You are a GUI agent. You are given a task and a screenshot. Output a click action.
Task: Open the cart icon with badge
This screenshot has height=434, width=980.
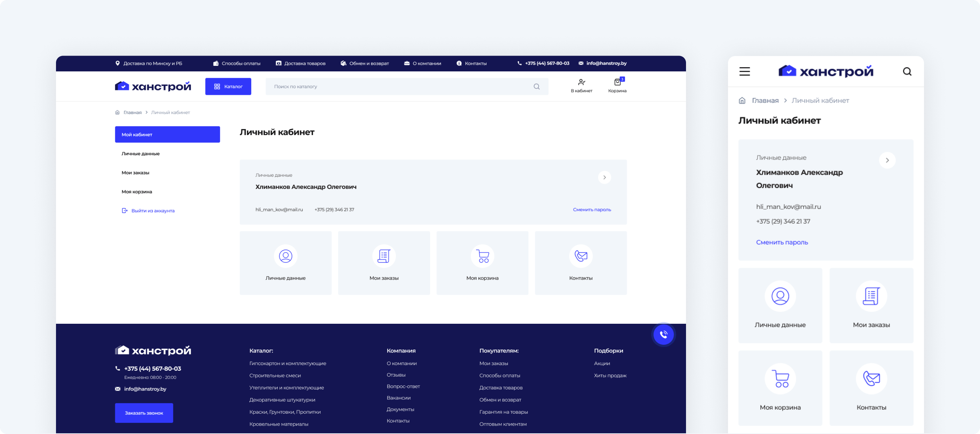point(617,83)
